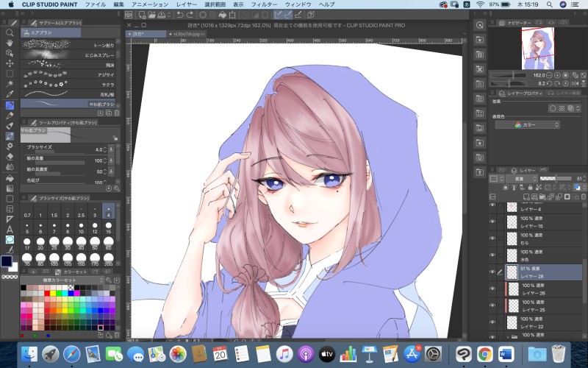Select the Hand move-canvas tool
588x368 pixels.
pyautogui.click(x=10, y=43)
